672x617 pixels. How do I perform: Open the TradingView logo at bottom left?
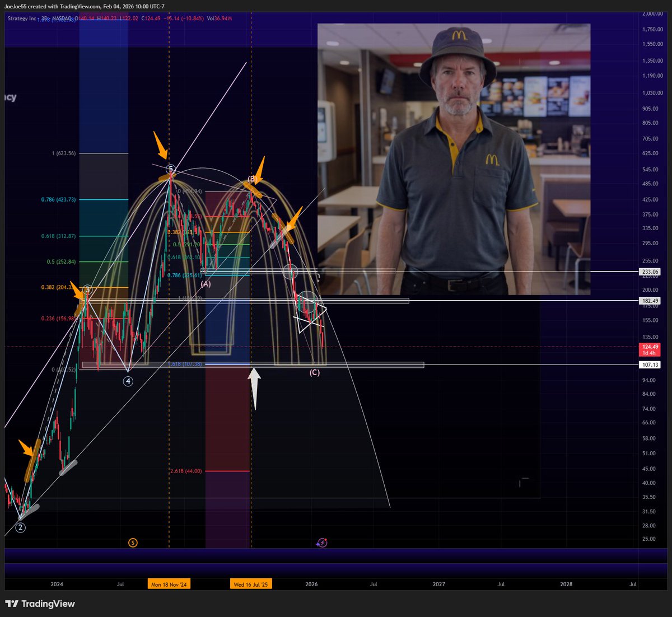(40, 604)
